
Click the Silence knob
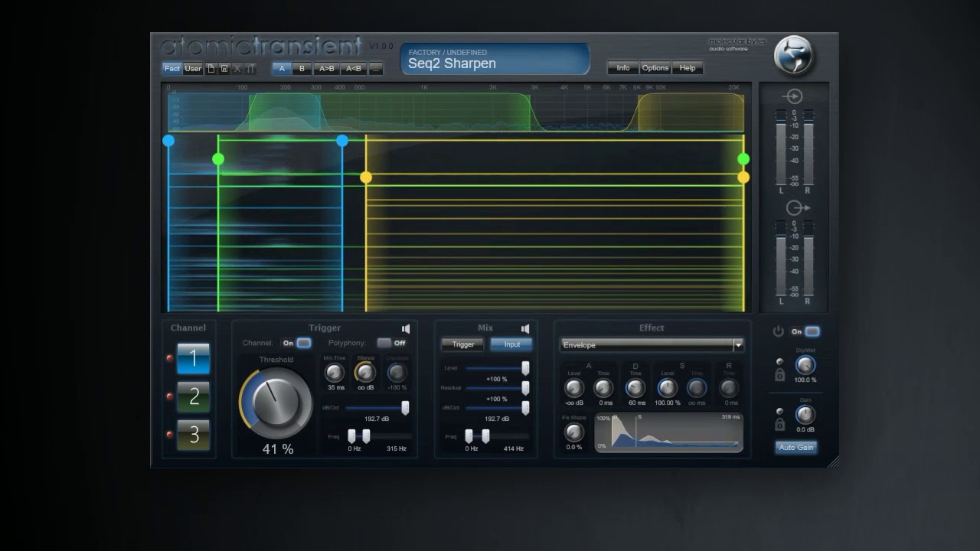(366, 373)
